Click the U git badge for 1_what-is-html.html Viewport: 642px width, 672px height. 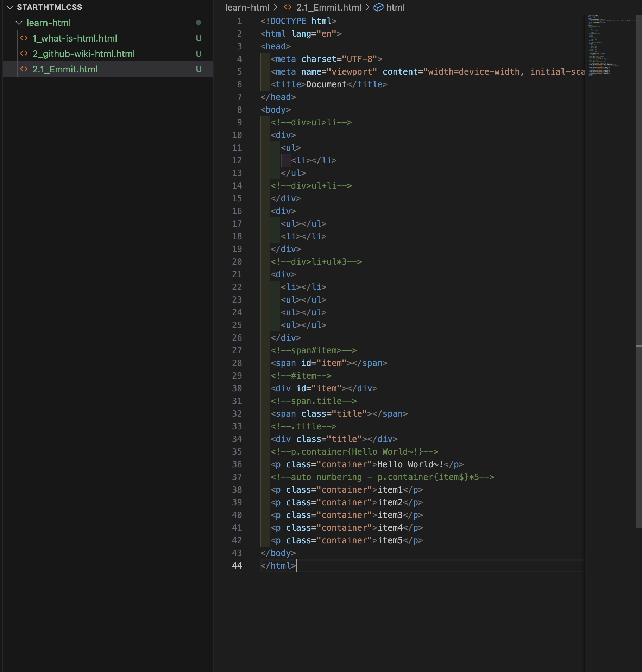coord(199,38)
